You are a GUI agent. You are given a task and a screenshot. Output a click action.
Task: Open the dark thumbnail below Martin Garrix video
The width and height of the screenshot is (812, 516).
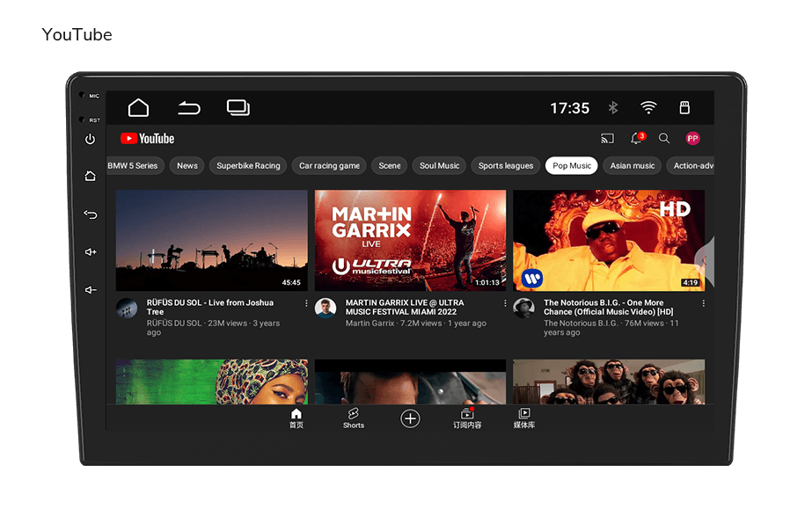(410, 382)
